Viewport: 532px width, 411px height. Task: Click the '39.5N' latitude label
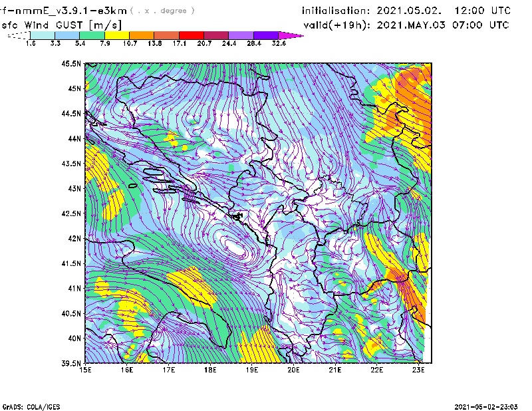point(71,364)
